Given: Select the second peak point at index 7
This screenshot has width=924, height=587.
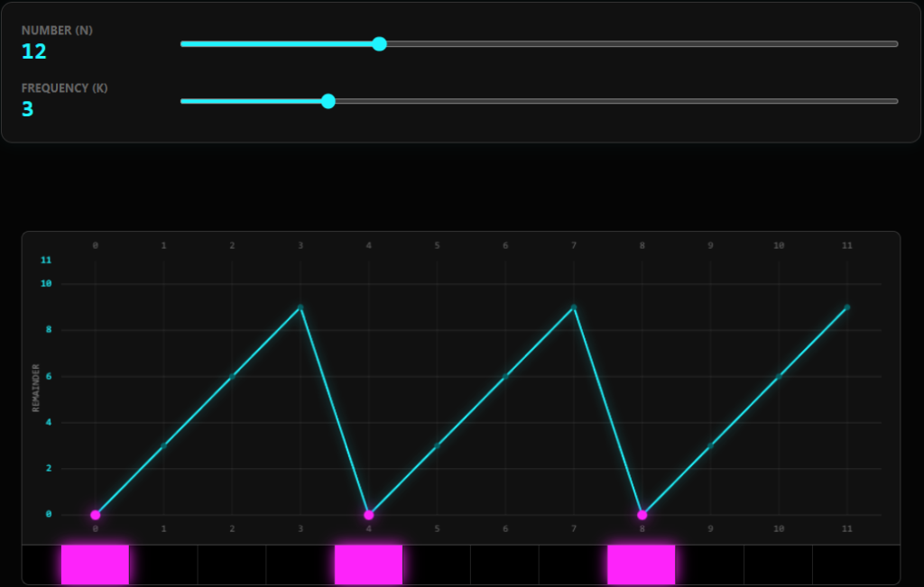Looking at the screenshot, I should (574, 307).
